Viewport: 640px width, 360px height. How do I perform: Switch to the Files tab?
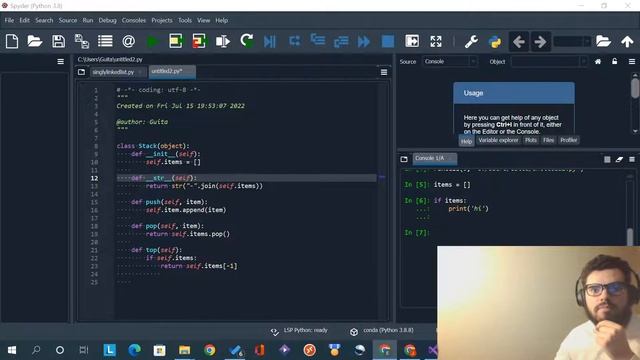[548, 140]
